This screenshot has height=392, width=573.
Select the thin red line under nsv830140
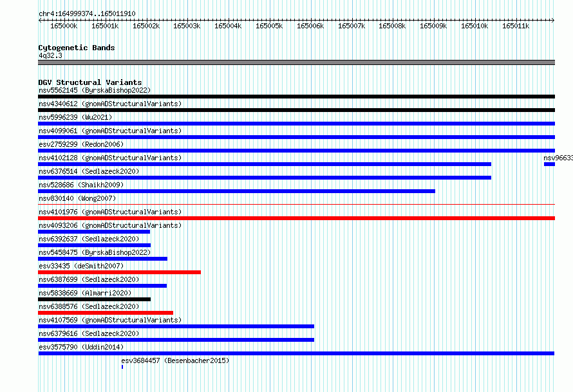click(296, 205)
